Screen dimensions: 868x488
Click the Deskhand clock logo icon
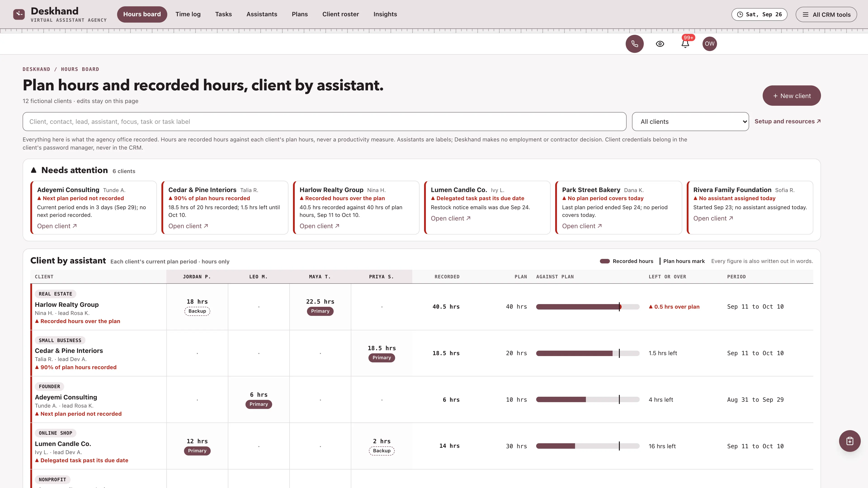coord(19,14)
